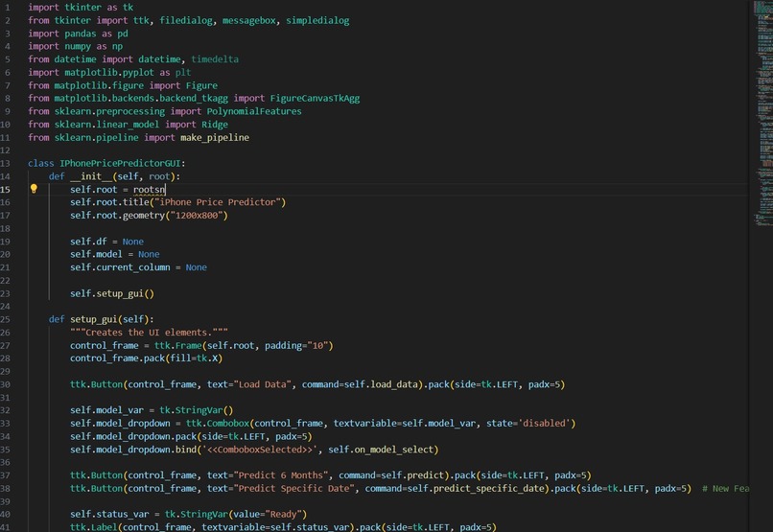Click 'self.df = None' line
Image resolution: width=773 pixels, height=532 pixels.
point(107,242)
